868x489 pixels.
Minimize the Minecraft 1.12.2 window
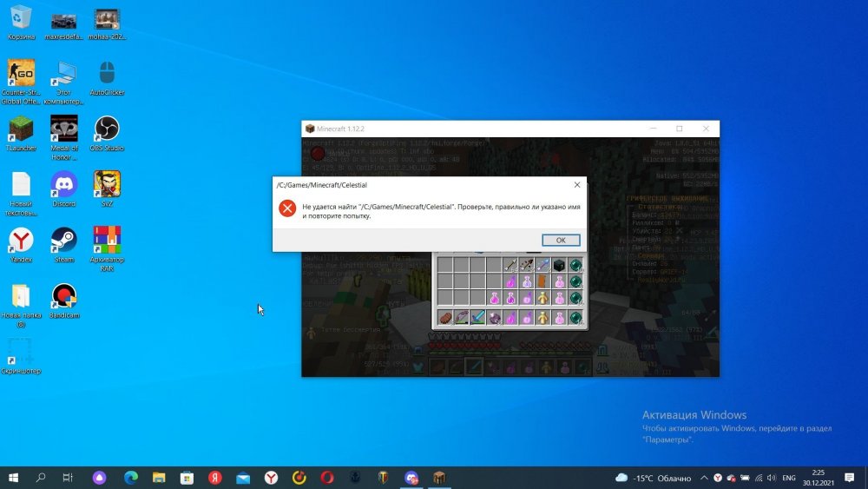(654, 129)
